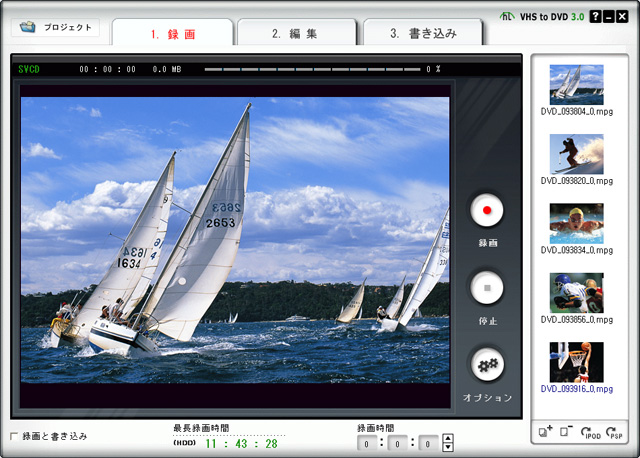Minimize the VHS to DVD window

609,16
